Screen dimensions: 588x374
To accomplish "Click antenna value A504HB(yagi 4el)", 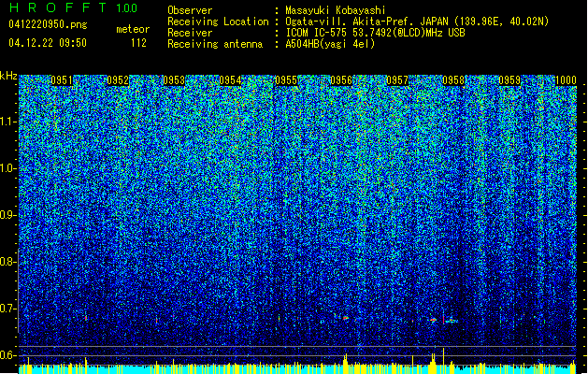I will tap(330, 44).
